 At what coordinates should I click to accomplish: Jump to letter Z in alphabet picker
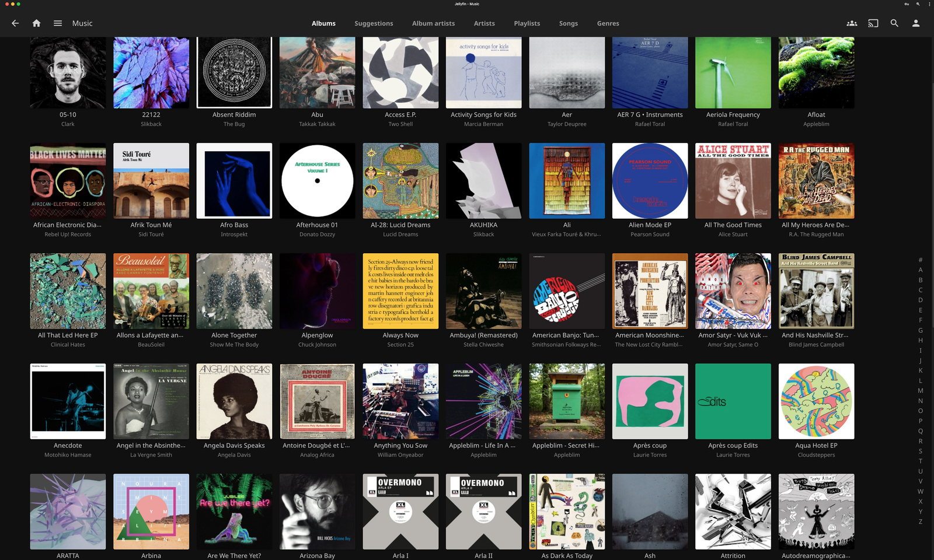tap(921, 521)
